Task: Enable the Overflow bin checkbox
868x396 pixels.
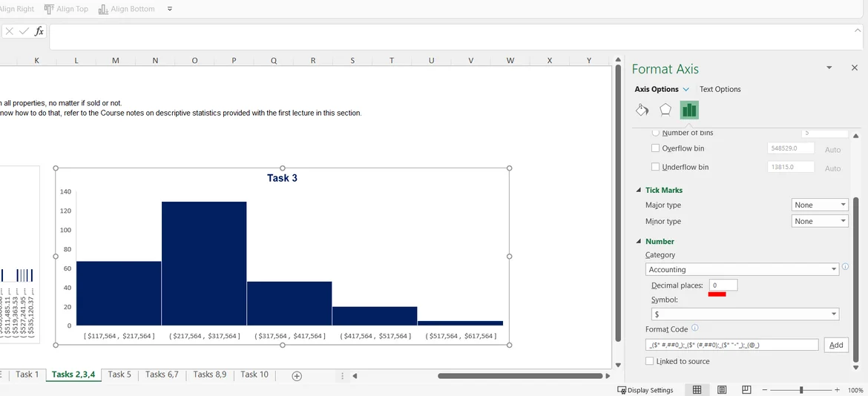Action: pos(655,148)
